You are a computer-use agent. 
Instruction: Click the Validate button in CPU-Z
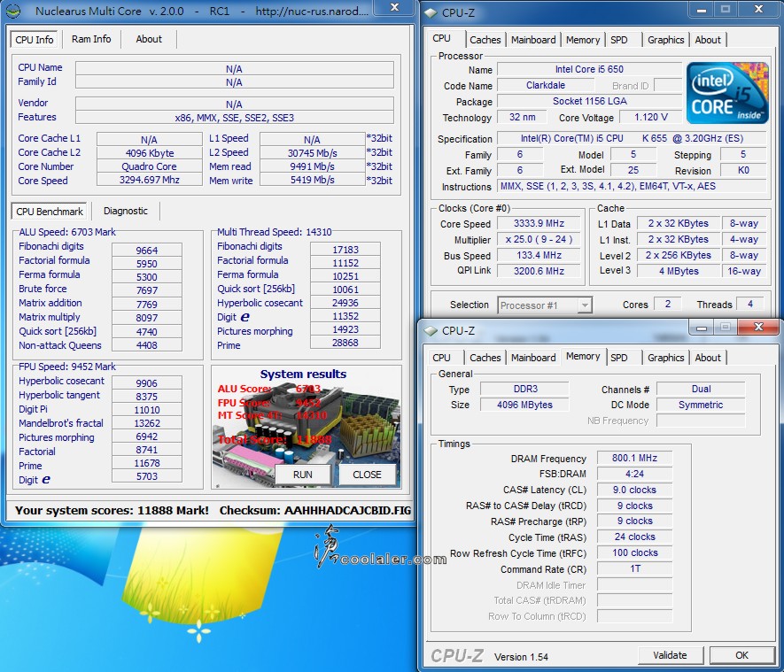click(670, 655)
